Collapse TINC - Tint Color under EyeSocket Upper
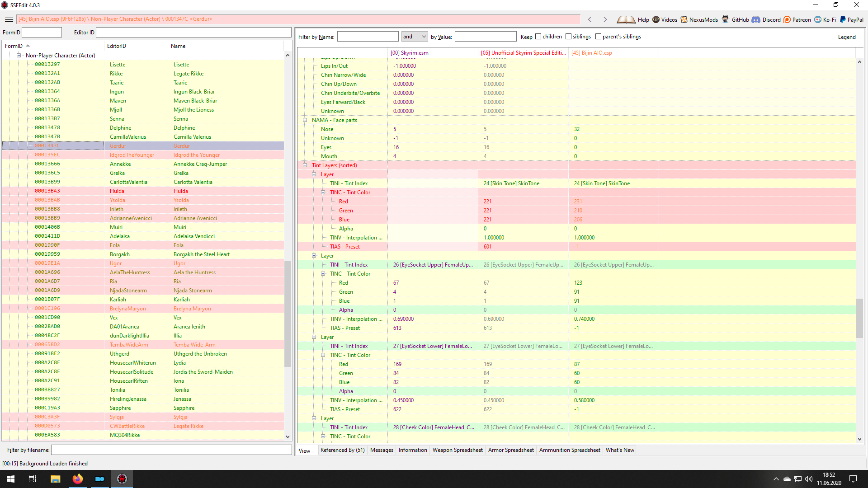Screen dimensions: 868x488 [323, 274]
